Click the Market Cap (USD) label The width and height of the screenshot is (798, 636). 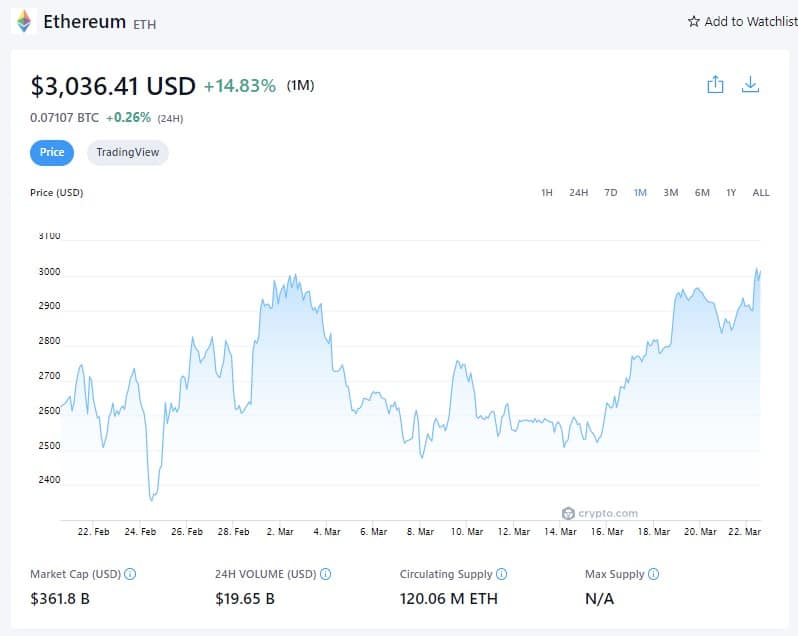click(75, 574)
